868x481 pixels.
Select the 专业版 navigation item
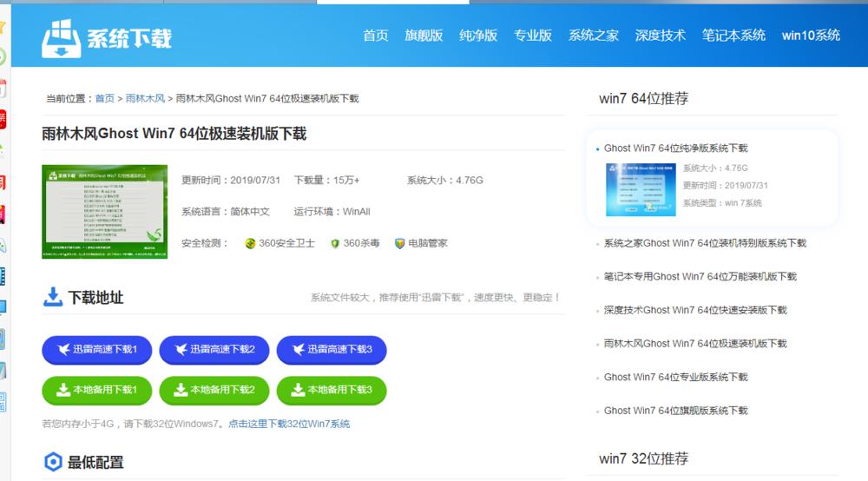click(x=533, y=36)
